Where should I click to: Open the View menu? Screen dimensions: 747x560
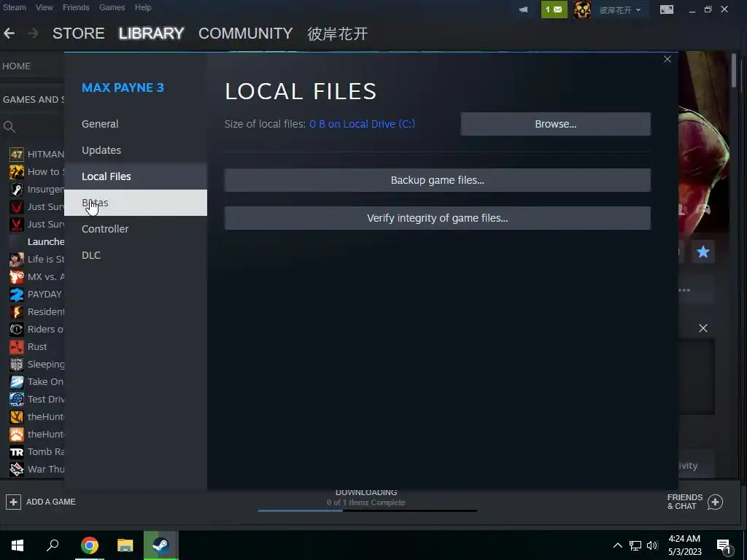[44, 7]
